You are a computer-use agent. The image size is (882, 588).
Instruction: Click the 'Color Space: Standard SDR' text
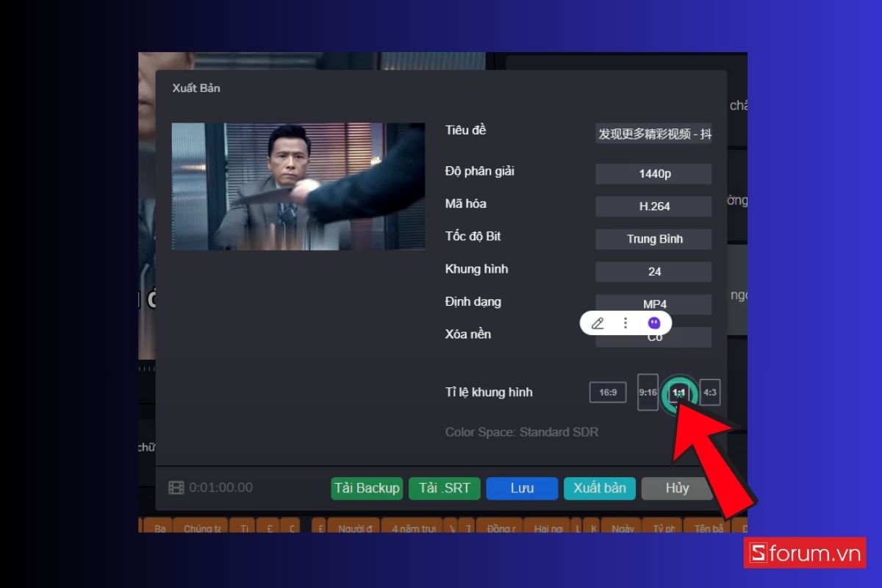coord(522,432)
